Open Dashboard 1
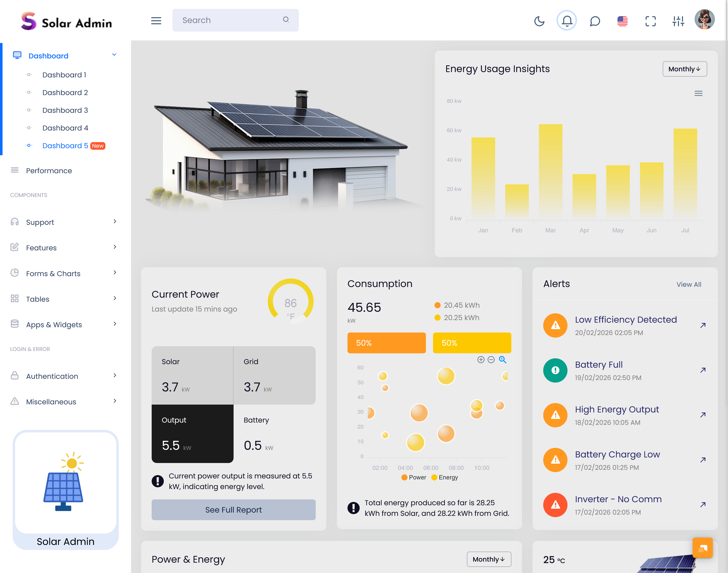The image size is (728, 573). click(64, 75)
